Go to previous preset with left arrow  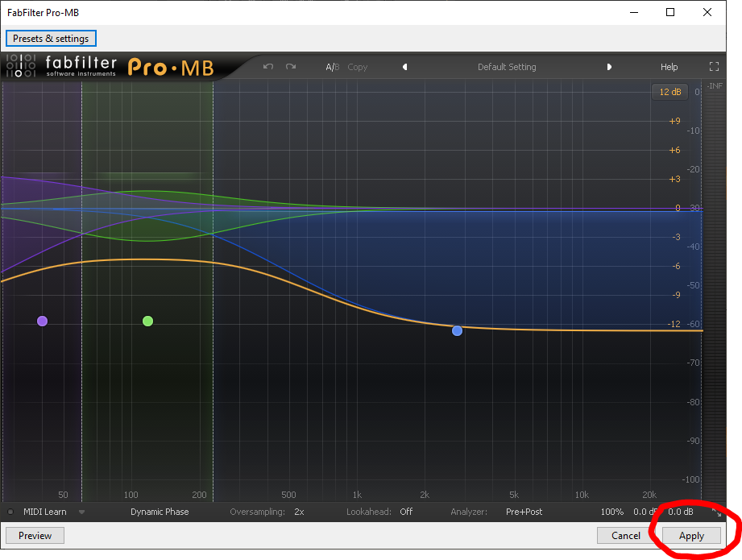405,67
